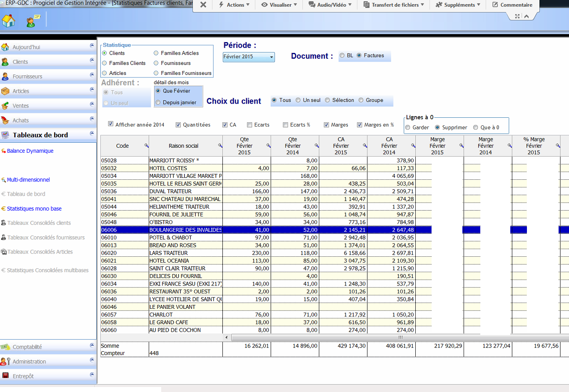Open the user messaging icon
The image size is (569, 392).
click(x=33, y=20)
